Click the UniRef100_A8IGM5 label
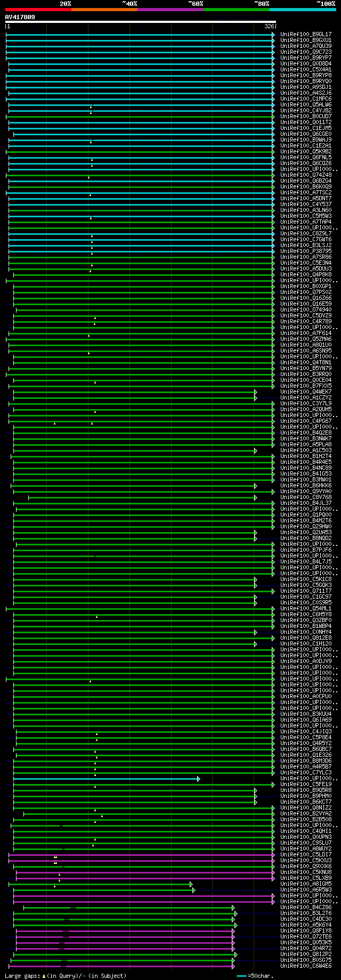The image size is (341, 980). tap(306, 884)
